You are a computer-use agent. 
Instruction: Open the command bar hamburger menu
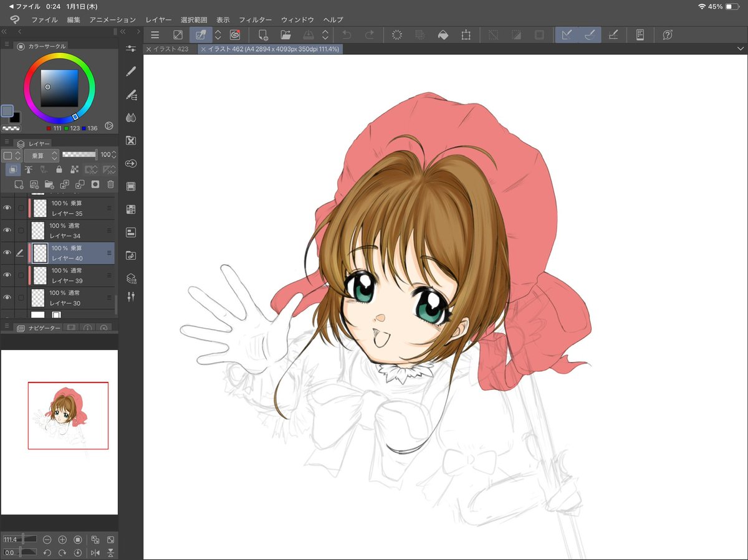[155, 35]
